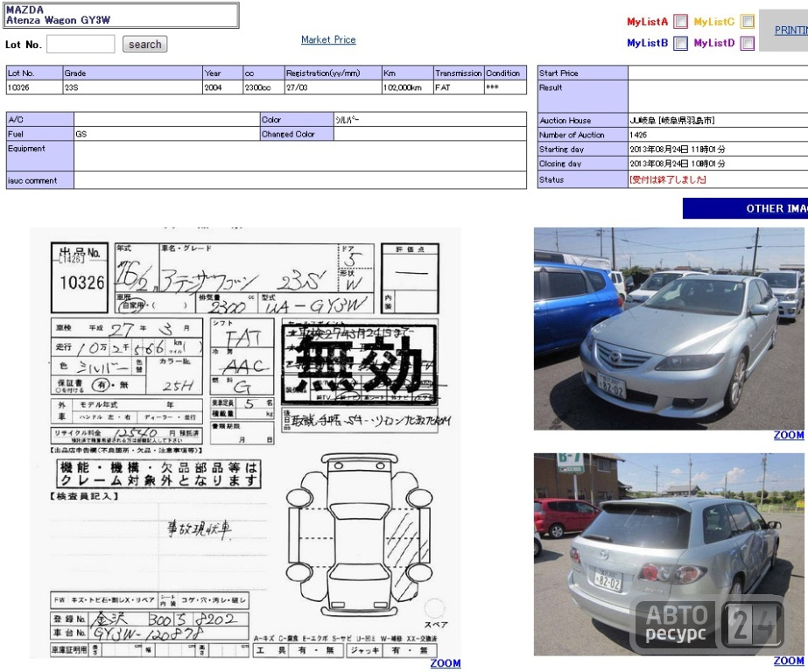This screenshot has width=808, height=672.
Task: Select mileage value 102,000km
Action: [x=407, y=87]
